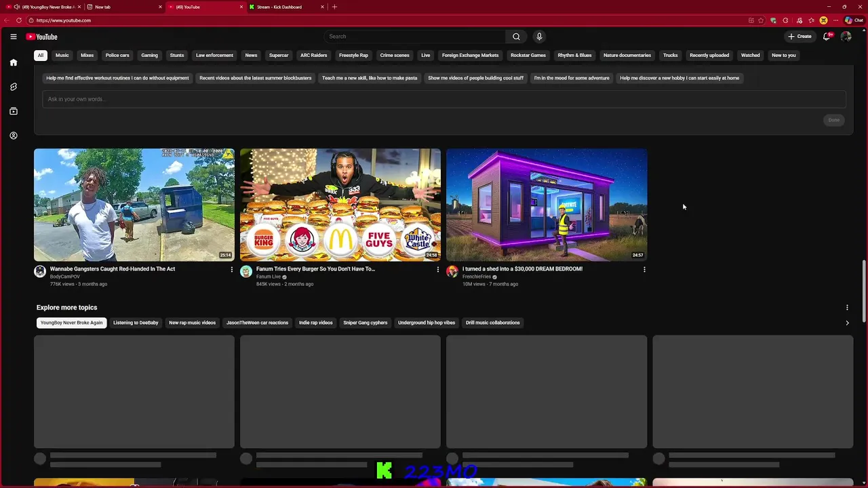
Task: Open the $30,000 DREAM BEDROOM video title
Action: coord(522,269)
